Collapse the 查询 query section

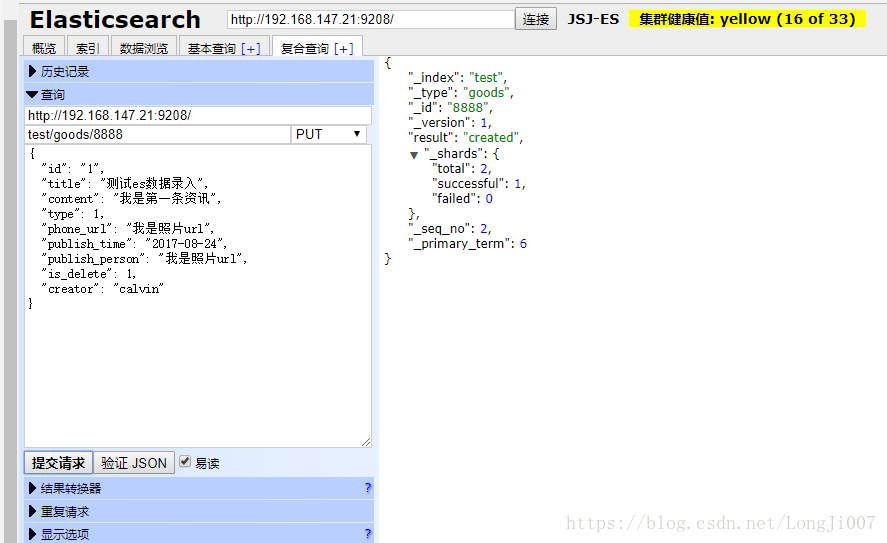pyautogui.click(x=199, y=94)
